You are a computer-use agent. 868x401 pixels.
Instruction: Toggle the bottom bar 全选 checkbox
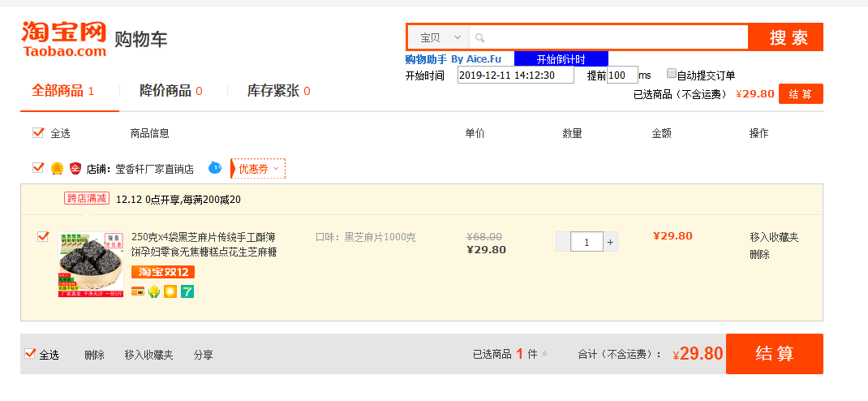pos(31,353)
